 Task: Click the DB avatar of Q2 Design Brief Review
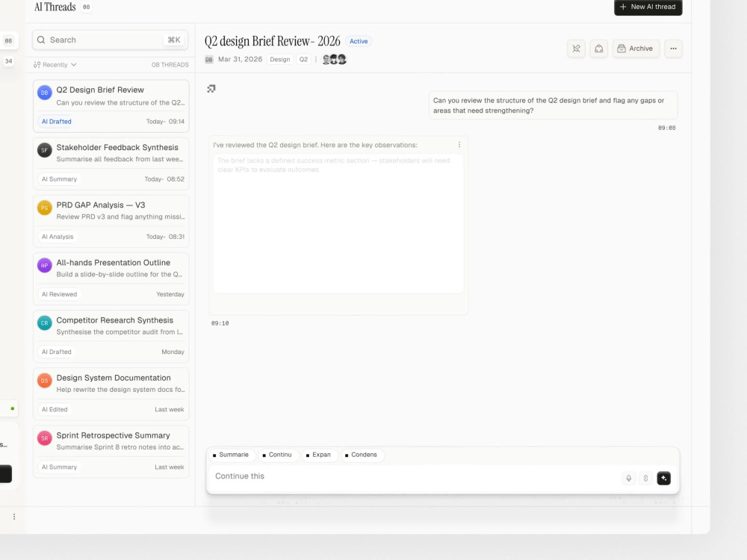pyautogui.click(x=44, y=93)
